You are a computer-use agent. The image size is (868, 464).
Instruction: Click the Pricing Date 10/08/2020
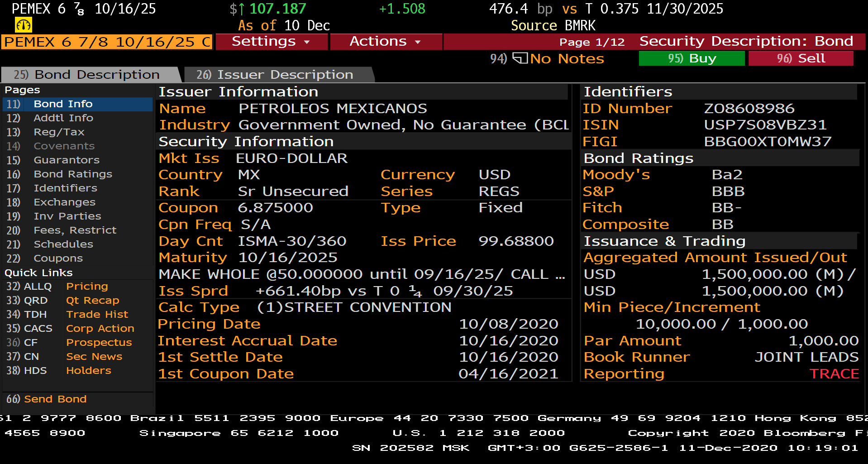pyautogui.click(x=509, y=324)
